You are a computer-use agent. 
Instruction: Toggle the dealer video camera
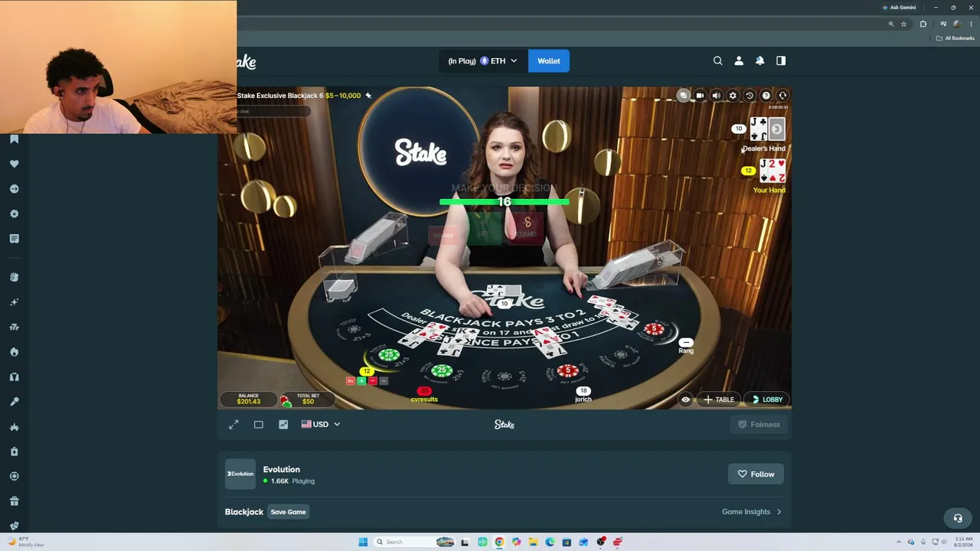pyautogui.click(x=700, y=96)
